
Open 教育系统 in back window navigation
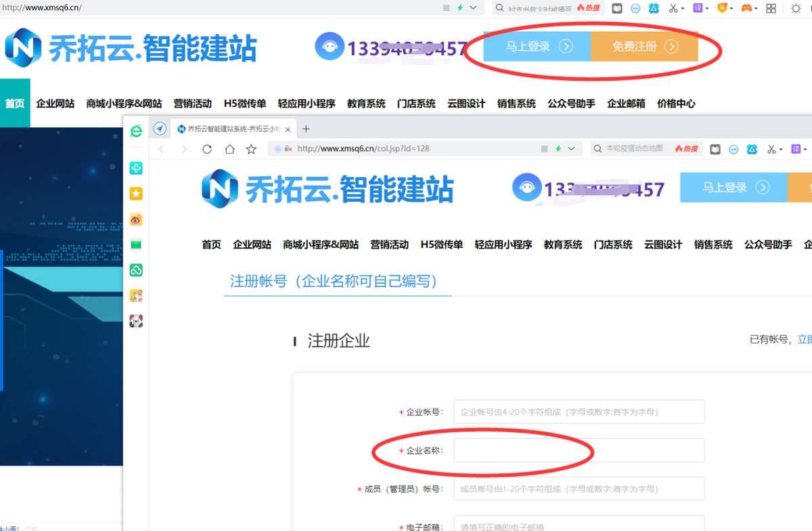(x=366, y=104)
